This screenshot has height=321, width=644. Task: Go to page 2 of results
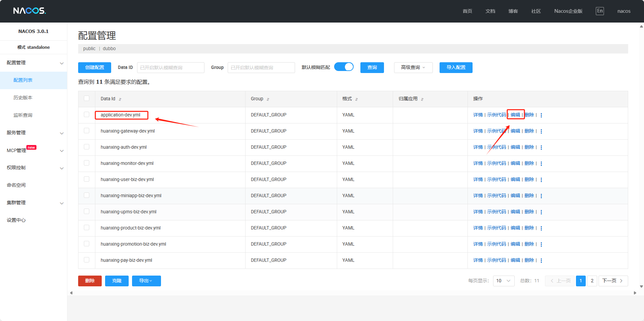(592, 281)
